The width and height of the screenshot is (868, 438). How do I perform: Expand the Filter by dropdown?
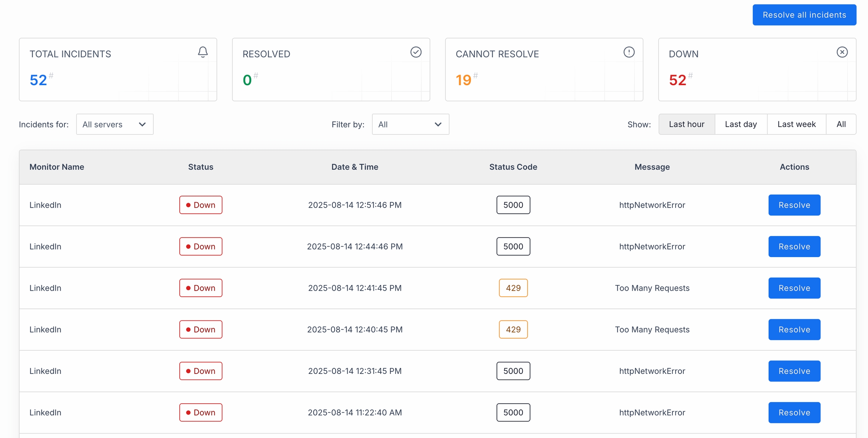pos(410,124)
